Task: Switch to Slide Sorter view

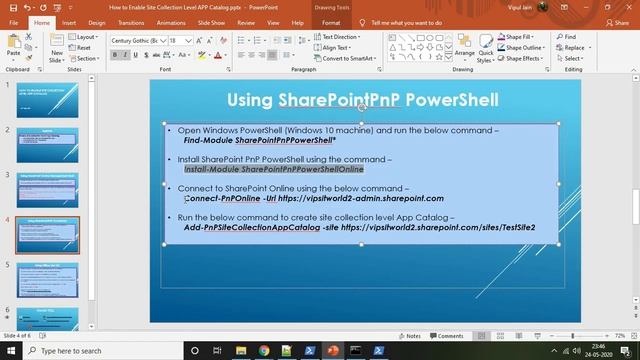Action: (x=500, y=336)
